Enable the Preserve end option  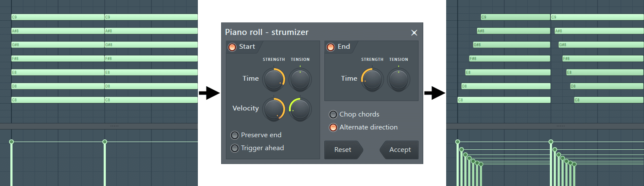point(235,135)
